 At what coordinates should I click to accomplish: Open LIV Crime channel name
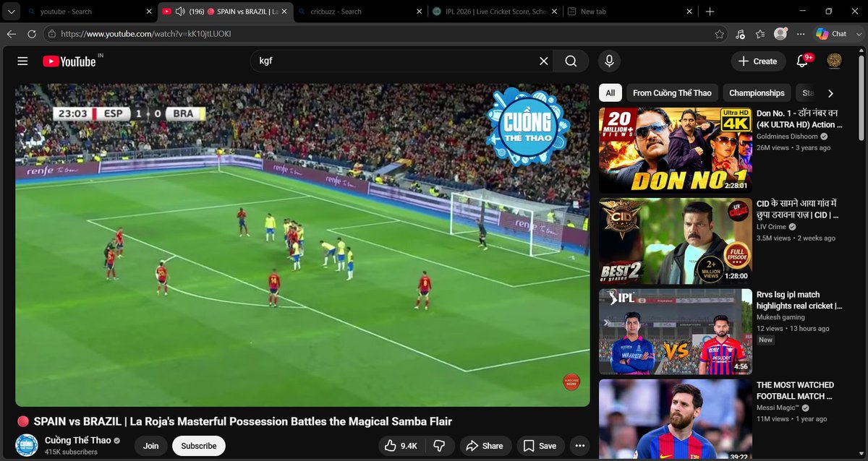(772, 227)
